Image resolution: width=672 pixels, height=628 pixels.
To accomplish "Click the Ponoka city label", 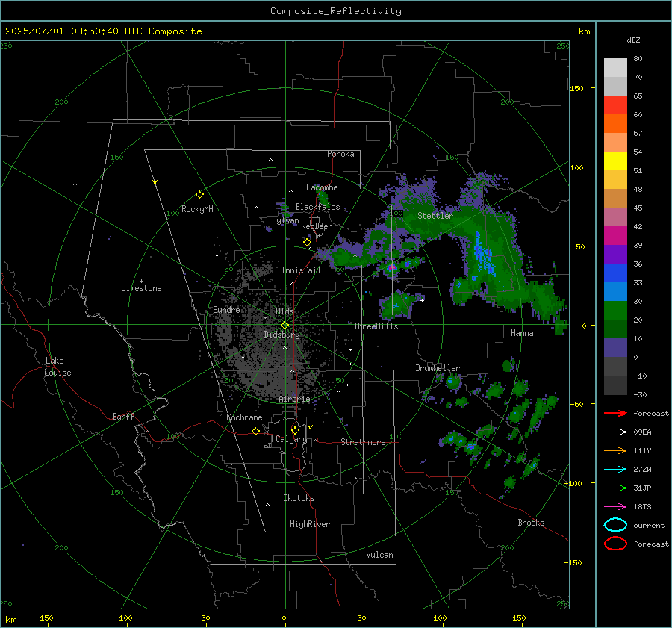I will 340,154.
